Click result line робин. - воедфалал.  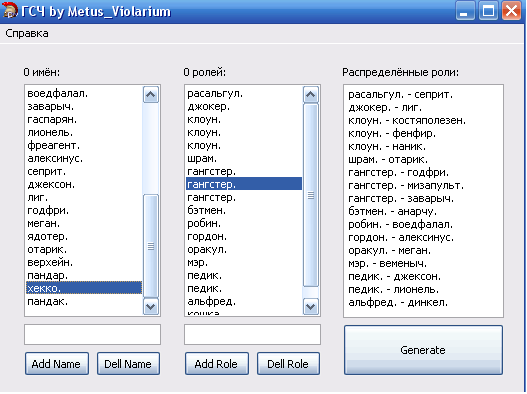pos(400,224)
